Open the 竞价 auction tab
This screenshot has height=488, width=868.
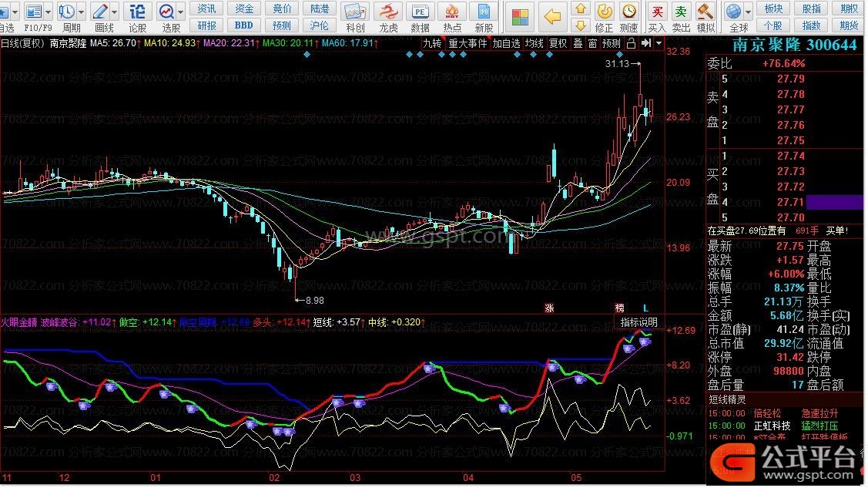tap(282, 8)
